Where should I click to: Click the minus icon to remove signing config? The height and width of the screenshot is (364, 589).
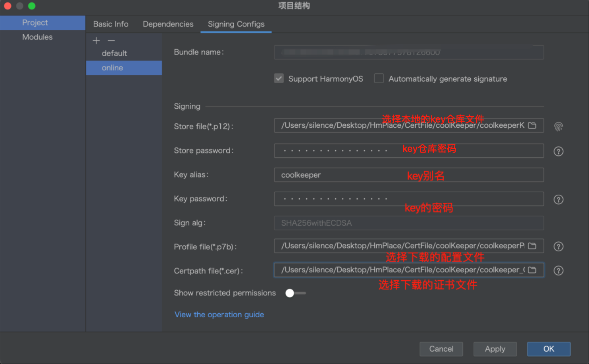[x=111, y=40]
